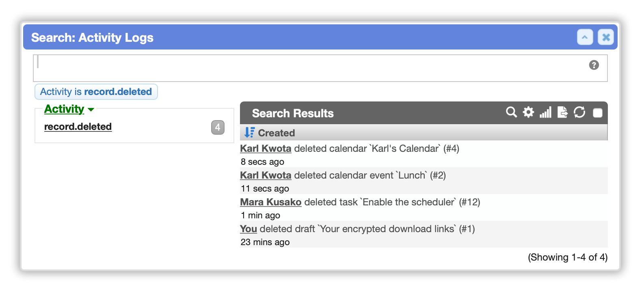Click the badge showing 4 next to record.deleted
The height and width of the screenshot is (293, 644).
coord(218,127)
